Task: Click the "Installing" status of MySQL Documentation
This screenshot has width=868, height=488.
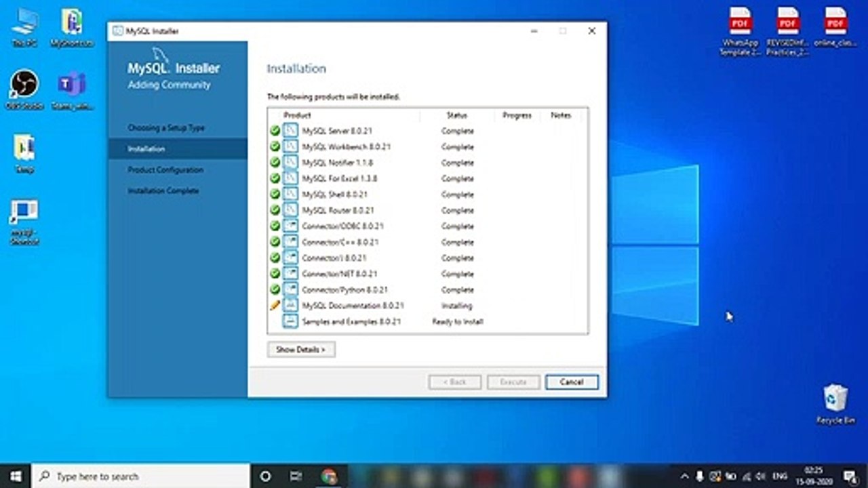Action: [x=457, y=306]
